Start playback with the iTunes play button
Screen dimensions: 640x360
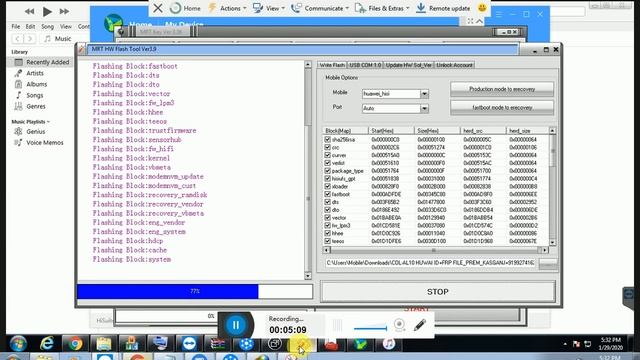tap(47, 11)
